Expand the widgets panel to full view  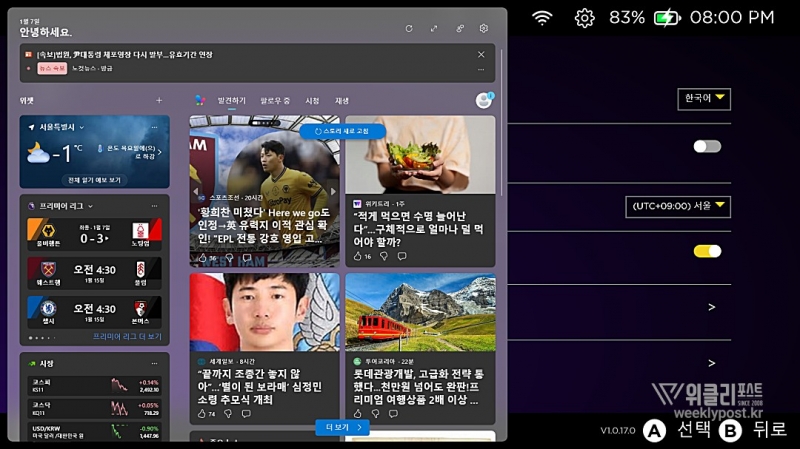coord(434,29)
